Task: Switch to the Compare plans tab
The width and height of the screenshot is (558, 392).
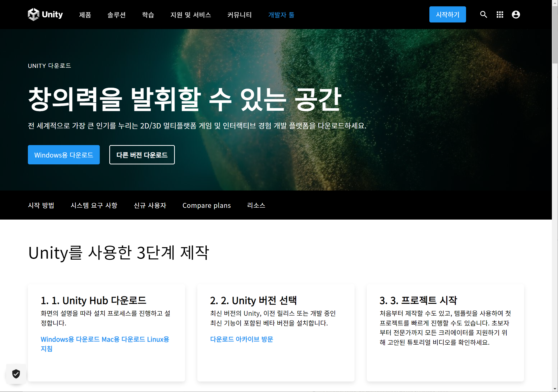Action: coord(206,205)
